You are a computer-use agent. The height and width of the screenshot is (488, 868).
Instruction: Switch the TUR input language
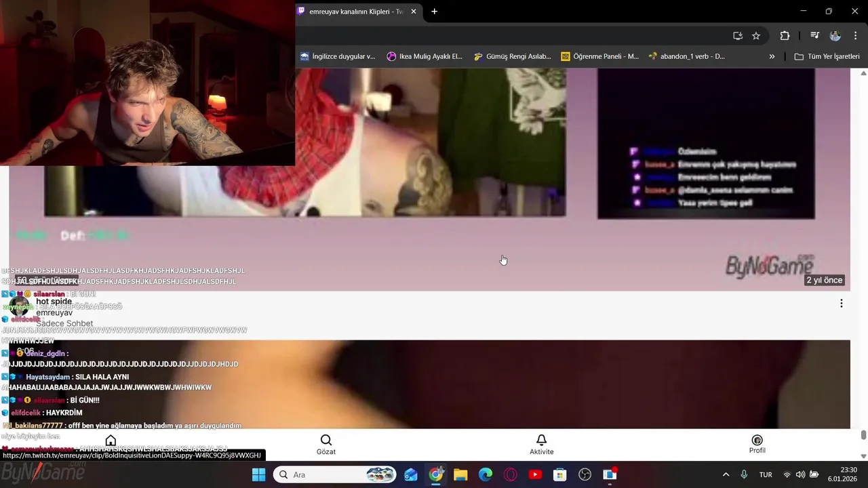[766, 474]
